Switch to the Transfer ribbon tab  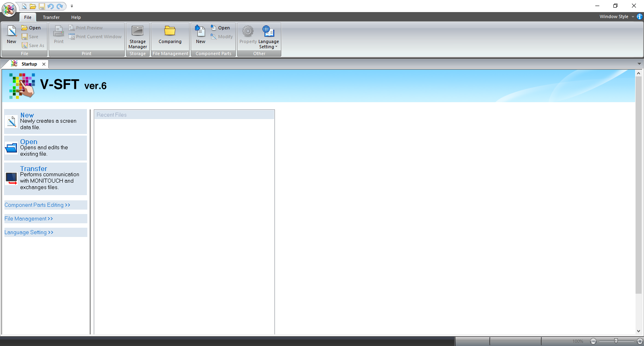51,17
